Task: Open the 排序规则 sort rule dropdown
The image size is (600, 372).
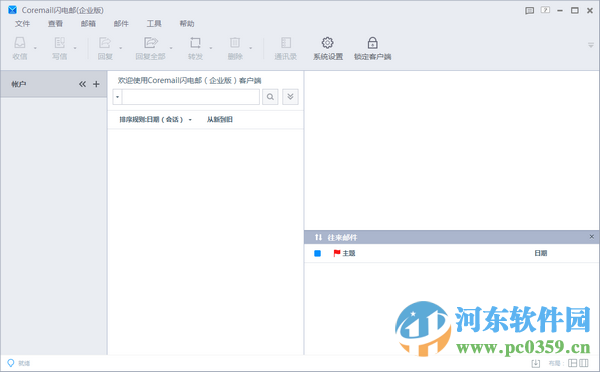Action: pos(155,119)
